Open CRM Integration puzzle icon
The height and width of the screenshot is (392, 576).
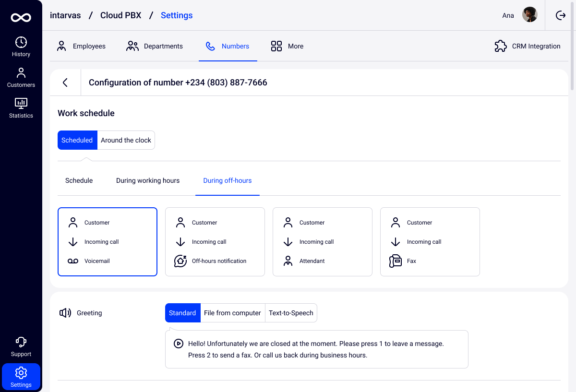pyautogui.click(x=501, y=46)
